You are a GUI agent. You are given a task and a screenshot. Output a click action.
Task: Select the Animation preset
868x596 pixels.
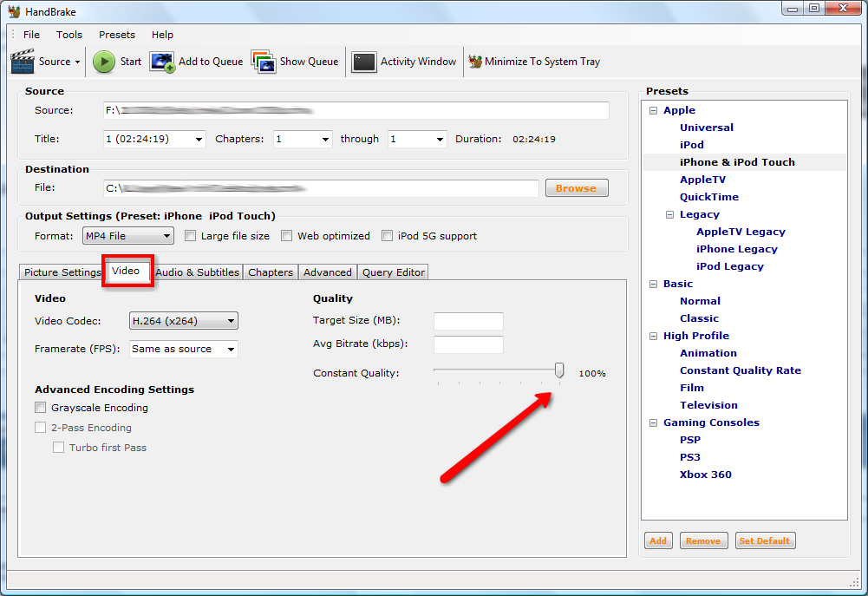[x=708, y=353]
